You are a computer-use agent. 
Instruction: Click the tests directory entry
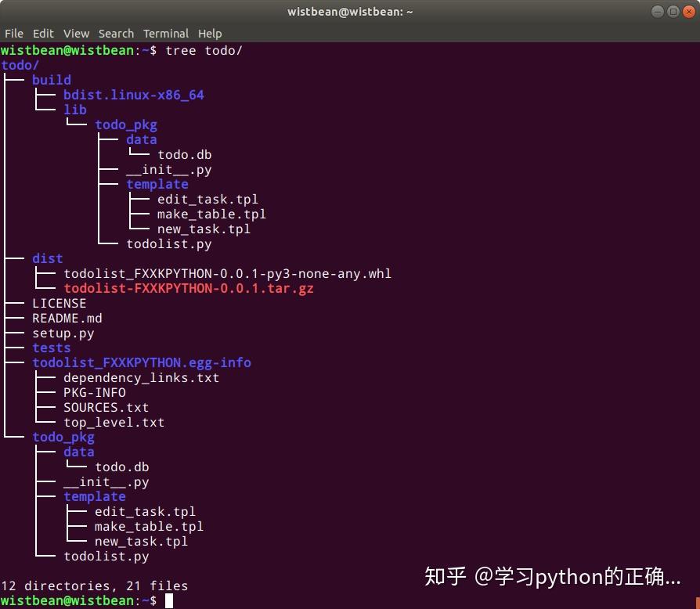coord(52,348)
